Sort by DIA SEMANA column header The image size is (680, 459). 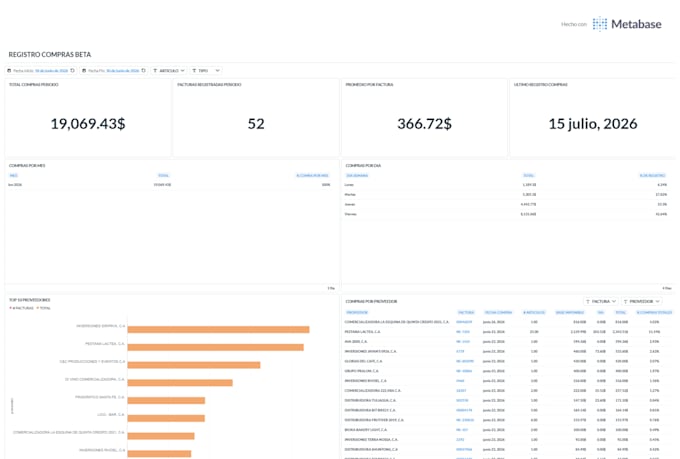pos(357,175)
